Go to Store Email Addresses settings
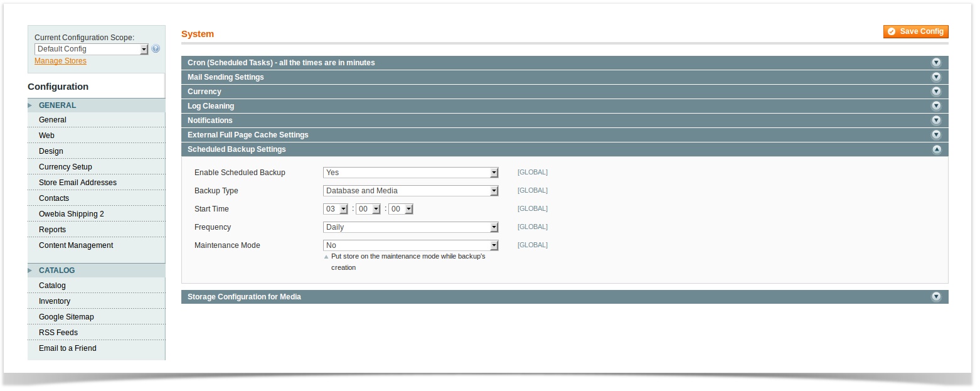This screenshot has height=391, width=980. point(78,183)
